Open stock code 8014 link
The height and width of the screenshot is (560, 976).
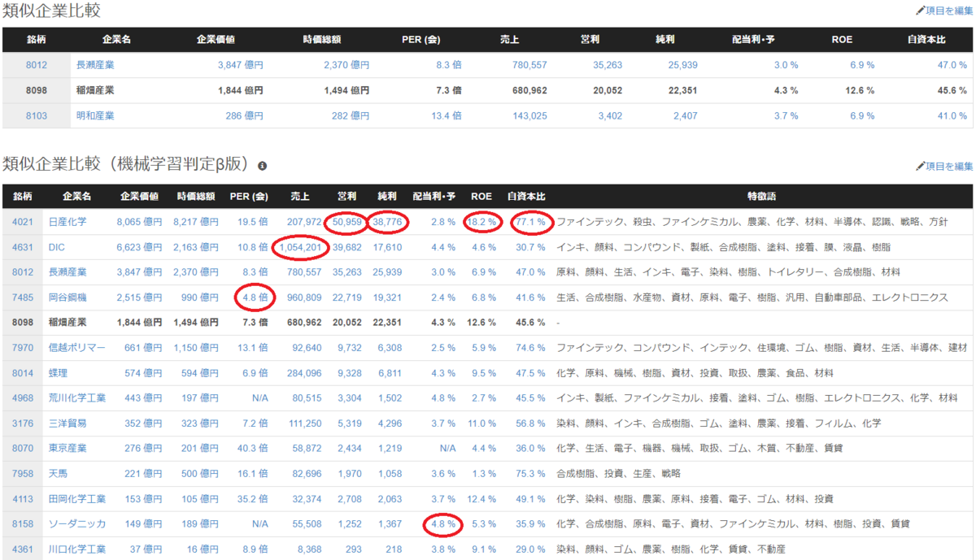[x=23, y=373]
